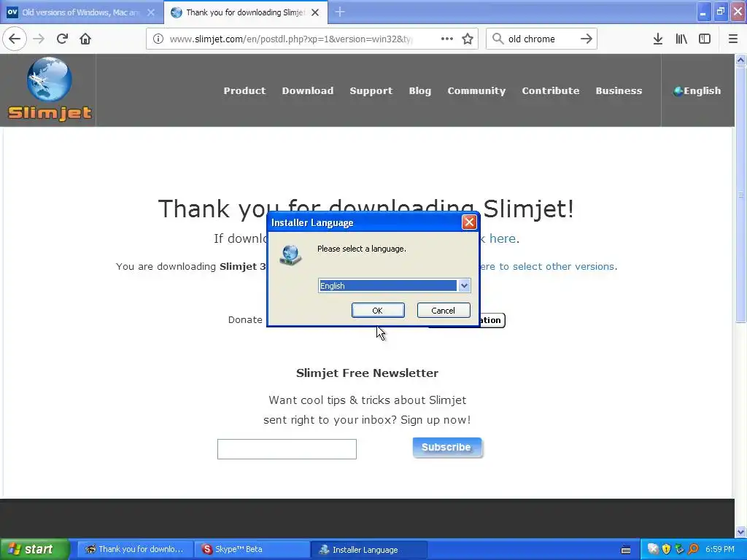Go to the home page via the house icon
The width and height of the screenshot is (747, 560).
pos(85,39)
